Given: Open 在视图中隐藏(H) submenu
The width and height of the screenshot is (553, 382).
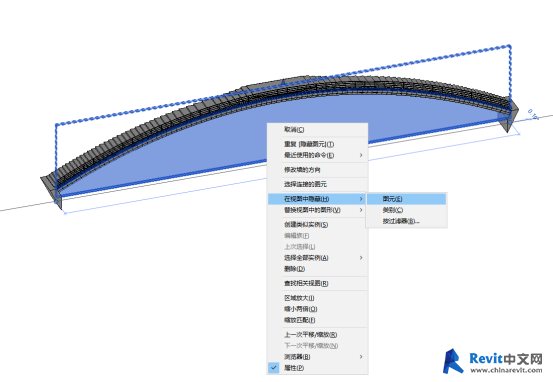Looking at the screenshot, I should (x=317, y=199).
